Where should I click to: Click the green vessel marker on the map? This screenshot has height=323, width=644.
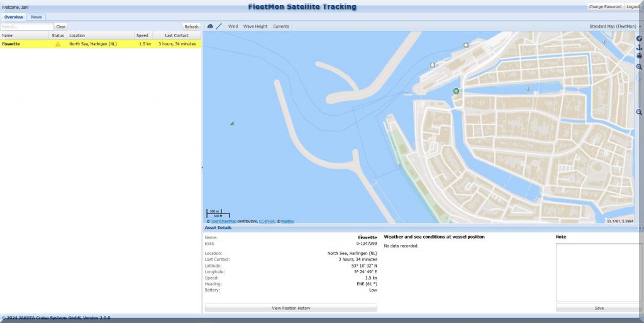click(x=456, y=91)
